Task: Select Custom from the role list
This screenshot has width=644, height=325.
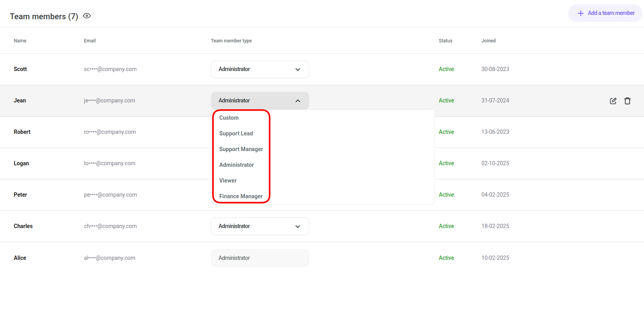Action: click(229, 118)
